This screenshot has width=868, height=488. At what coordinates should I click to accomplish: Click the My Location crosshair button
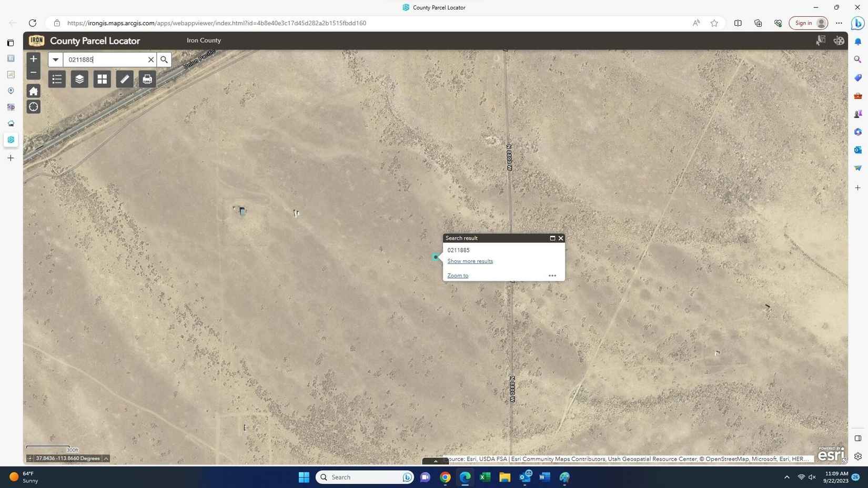click(x=34, y=107)
